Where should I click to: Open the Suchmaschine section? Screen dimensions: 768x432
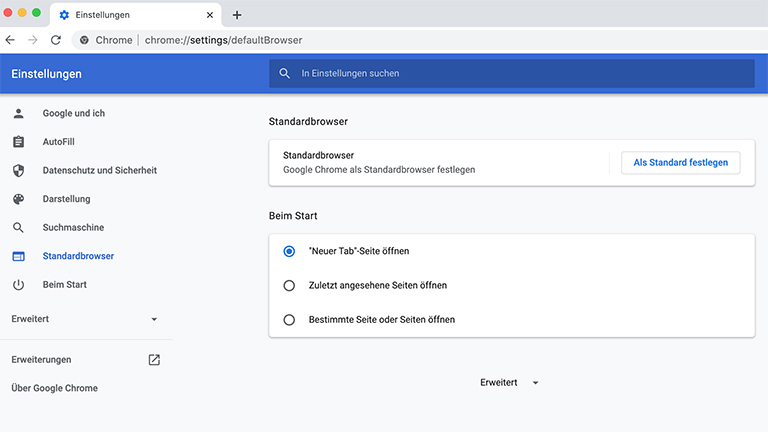point(73,227)
